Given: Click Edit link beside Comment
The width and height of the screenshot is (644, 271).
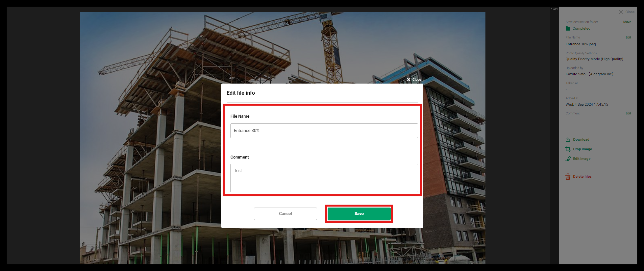Looking at the screenshot, I should (628, 113).
